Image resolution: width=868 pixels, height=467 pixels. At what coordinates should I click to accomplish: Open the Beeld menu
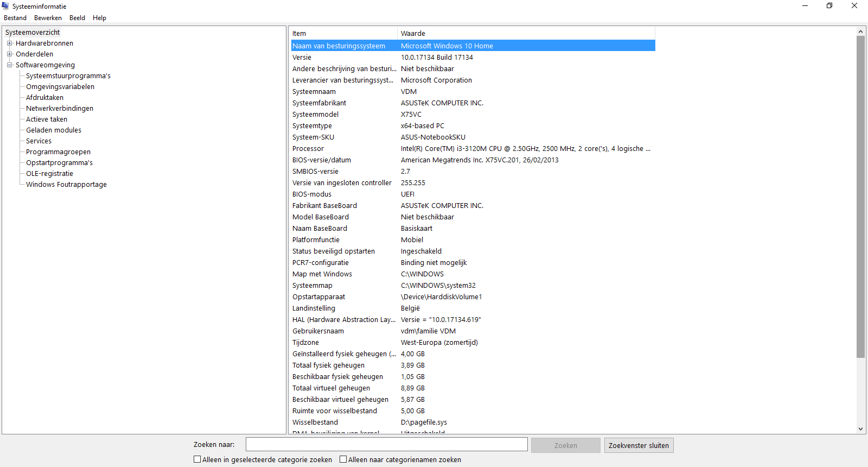(77, 18)
